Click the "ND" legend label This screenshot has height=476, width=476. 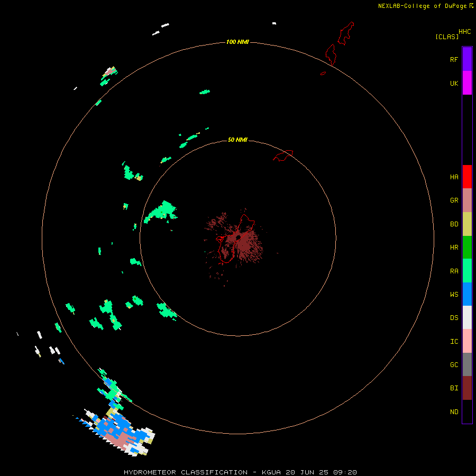pos(454,412)
